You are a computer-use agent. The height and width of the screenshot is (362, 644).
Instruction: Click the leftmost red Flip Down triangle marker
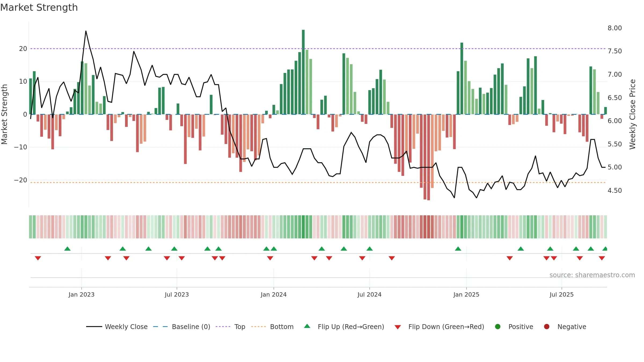click(x=38, y=258)
